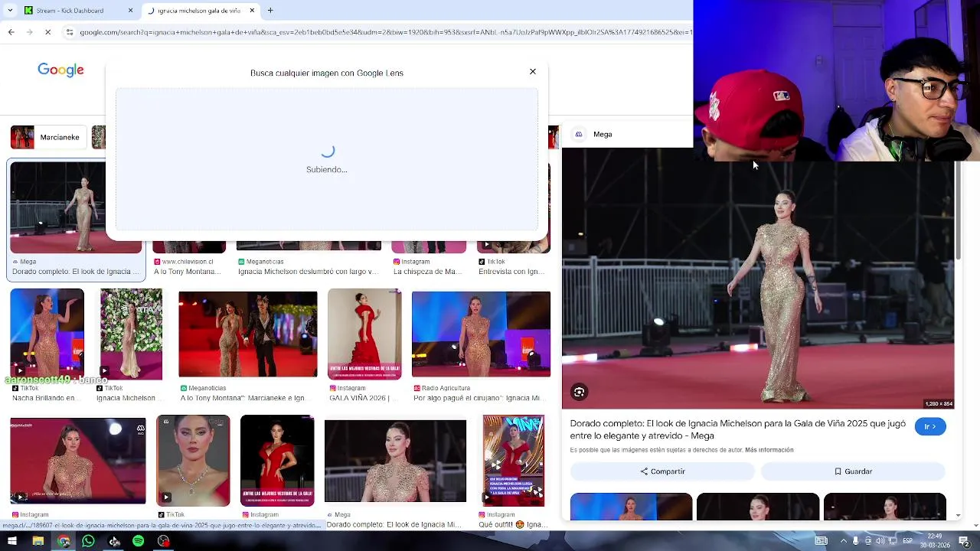Click the Ir visit button
The height and width of the screenshot is (551, 980).
coord(930,426)
